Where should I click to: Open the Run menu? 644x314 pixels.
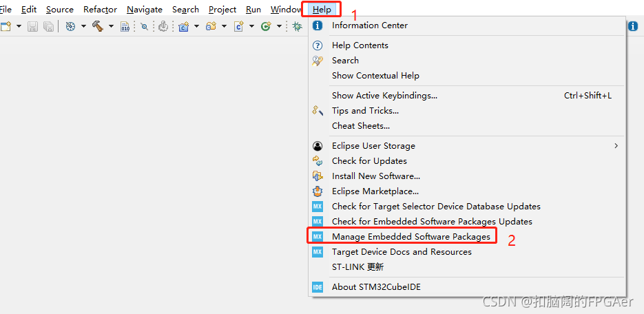point(253,9)
